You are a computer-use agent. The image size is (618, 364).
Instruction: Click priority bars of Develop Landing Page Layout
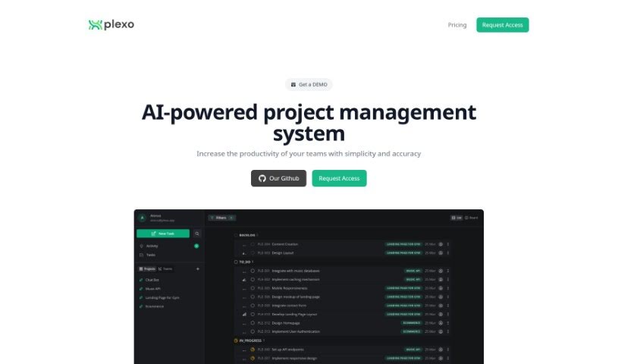coord(244,314)
